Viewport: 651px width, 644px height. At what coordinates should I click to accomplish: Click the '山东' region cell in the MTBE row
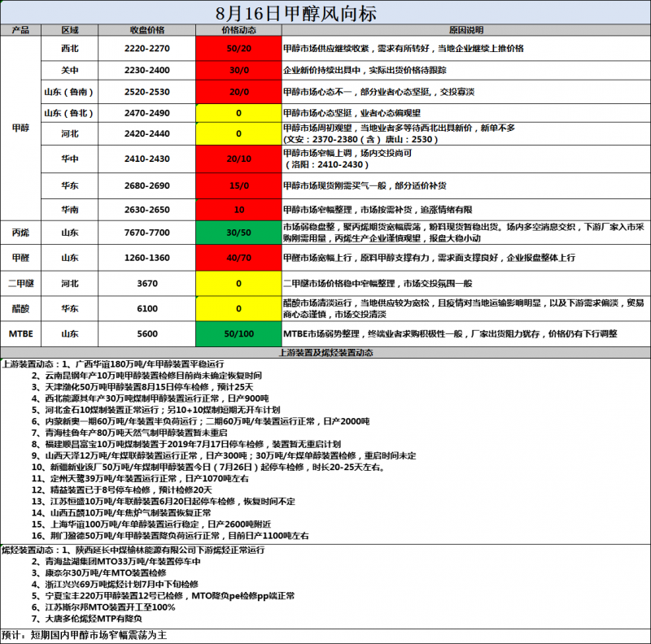pos(70,334)
